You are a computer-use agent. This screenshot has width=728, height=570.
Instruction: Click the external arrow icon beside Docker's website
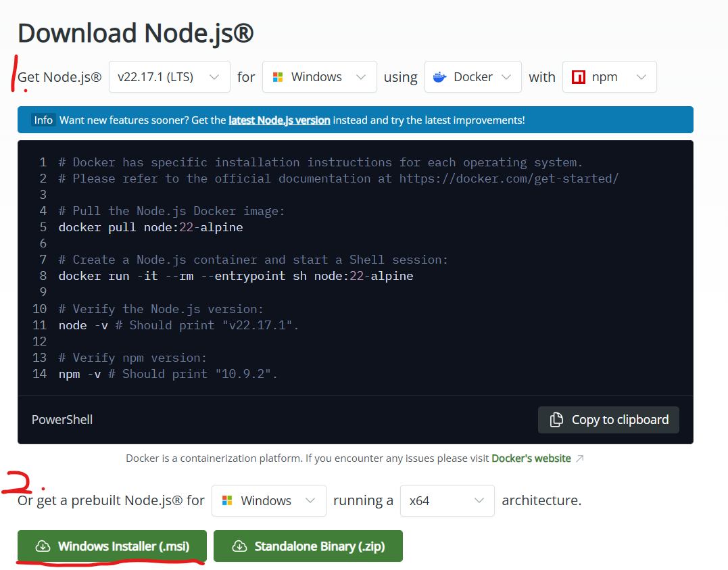point(579,458)
